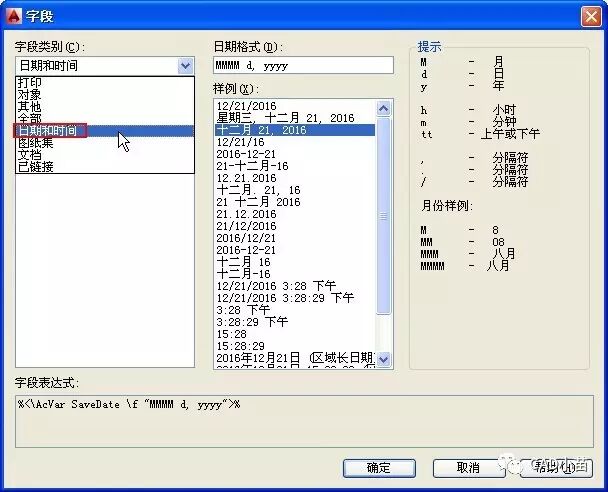Click the AutoCAD logo in title bar
The image size is (608, 492).
pyautogui.click(x=14, y=16)
